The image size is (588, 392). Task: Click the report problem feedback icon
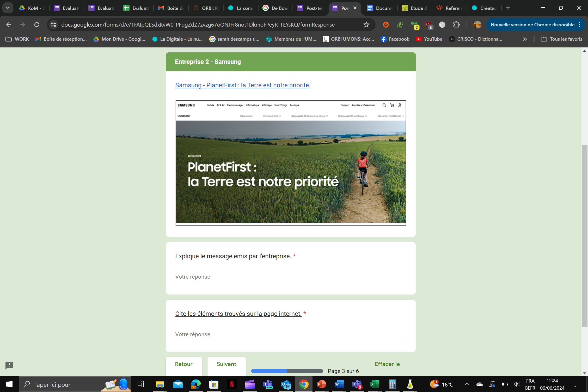tap(9, 365)
